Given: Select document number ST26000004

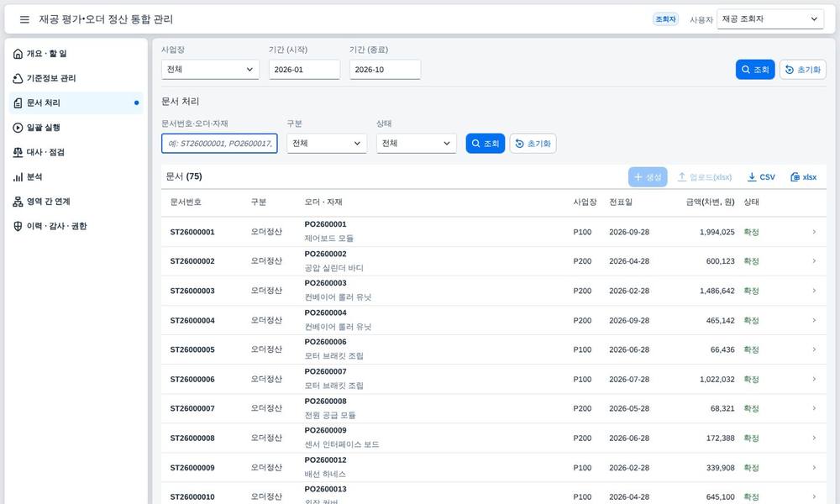Looking at the screenshot, I should click(192, 320).
